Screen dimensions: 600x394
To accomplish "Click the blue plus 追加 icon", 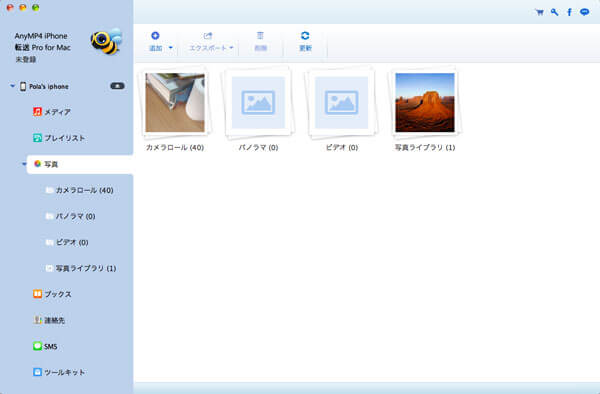I will click(x=155, y=36).
